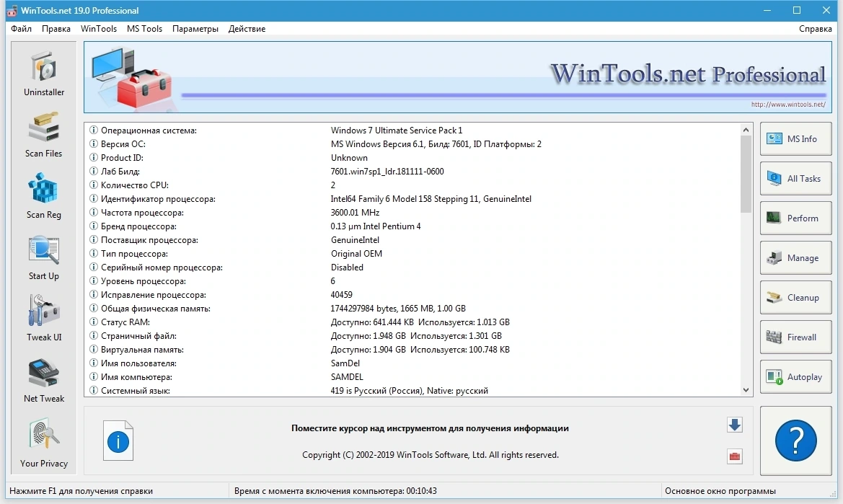Click the info icon beside Количество CPU
843x504 pixels.
click(94, 185)
